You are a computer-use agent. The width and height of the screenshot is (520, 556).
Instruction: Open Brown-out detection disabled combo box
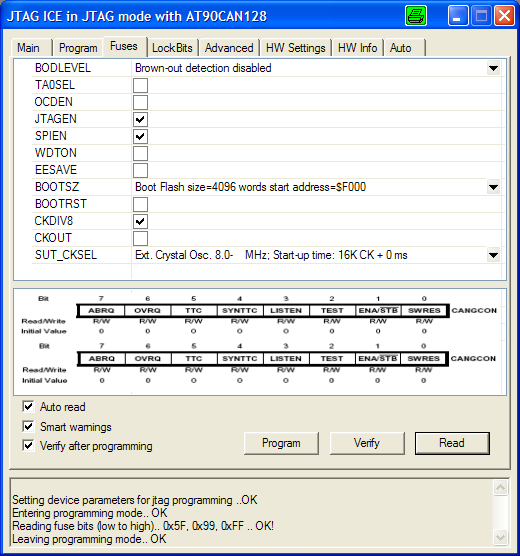point(316,68)
